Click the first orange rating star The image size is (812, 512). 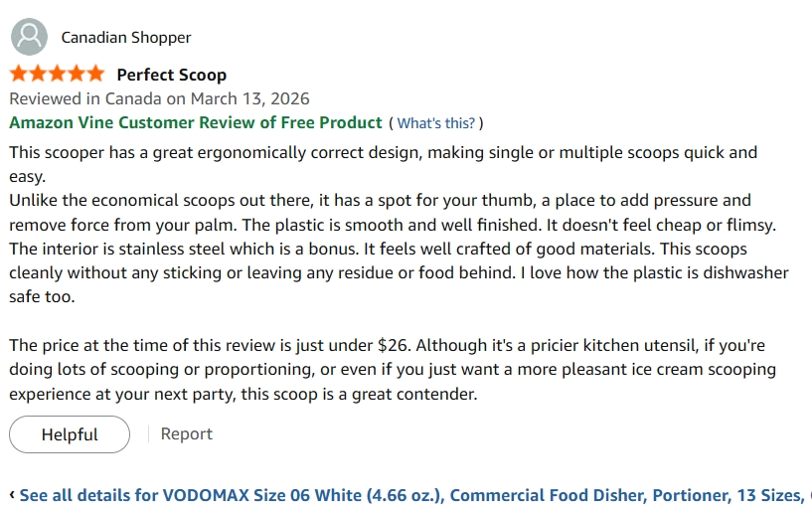19,74
